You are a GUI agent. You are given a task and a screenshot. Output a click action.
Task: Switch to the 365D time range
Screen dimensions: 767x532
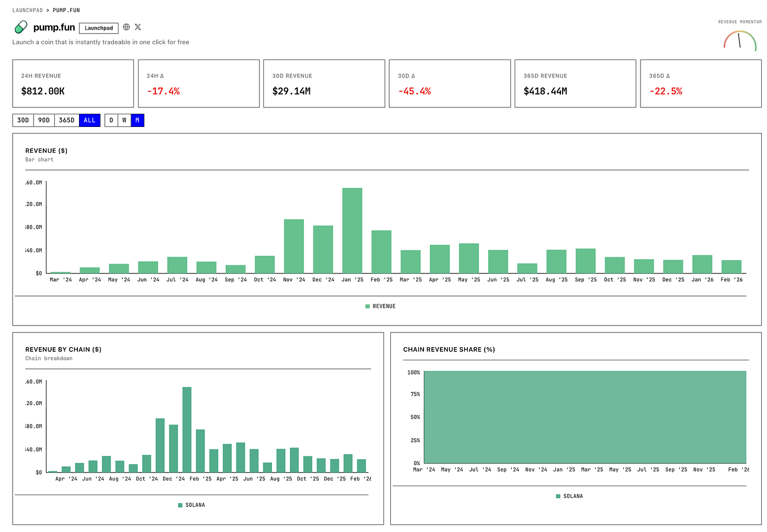click(66, 120)
